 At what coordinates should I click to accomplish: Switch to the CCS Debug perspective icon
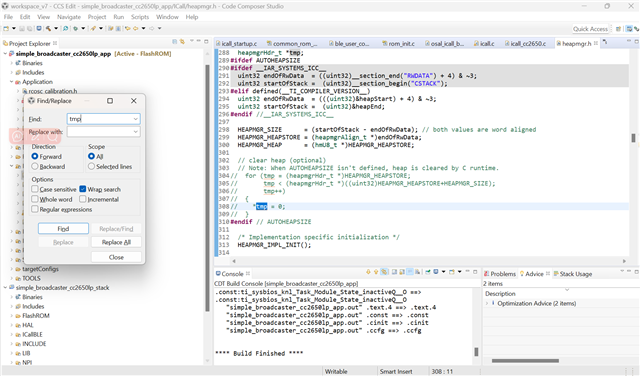click(x=637, y=29)
